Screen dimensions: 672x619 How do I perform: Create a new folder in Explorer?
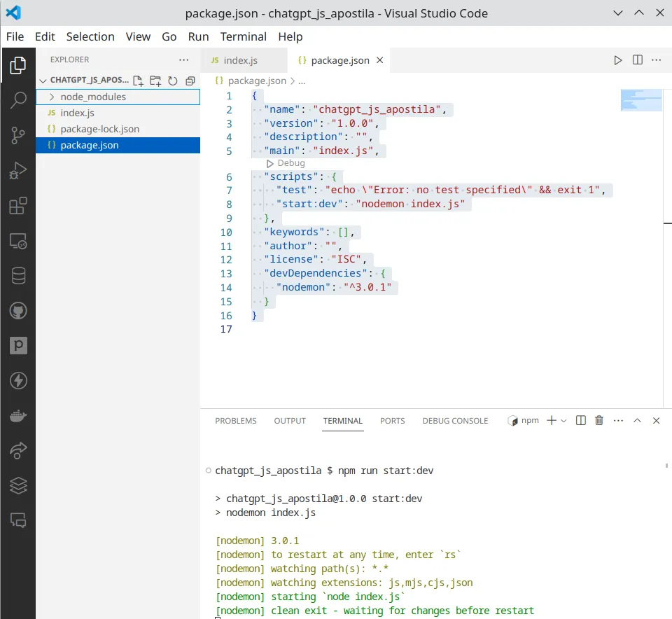(x=155, y=81)
